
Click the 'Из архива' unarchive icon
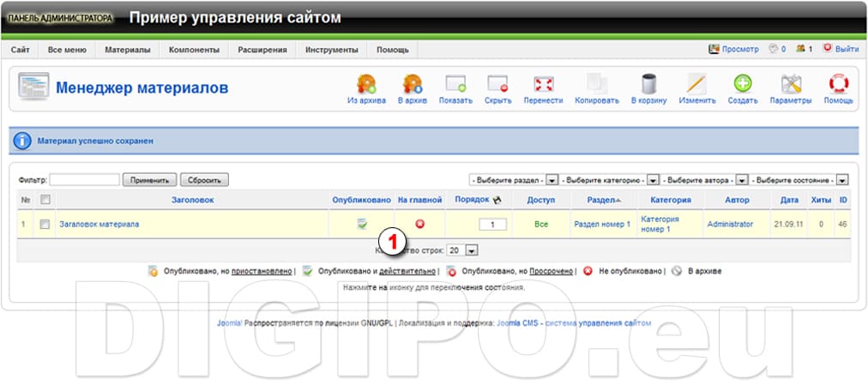click(366, 85)
